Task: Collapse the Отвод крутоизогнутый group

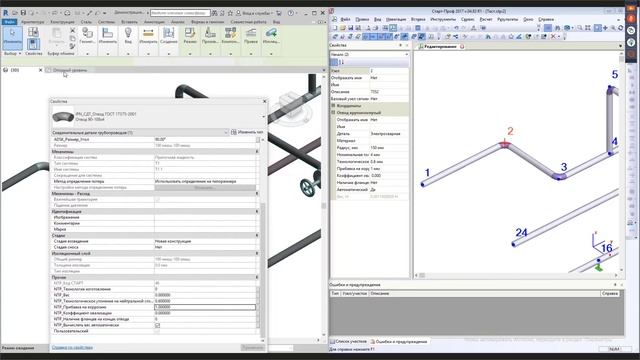Action: click(x=333, y=112)
